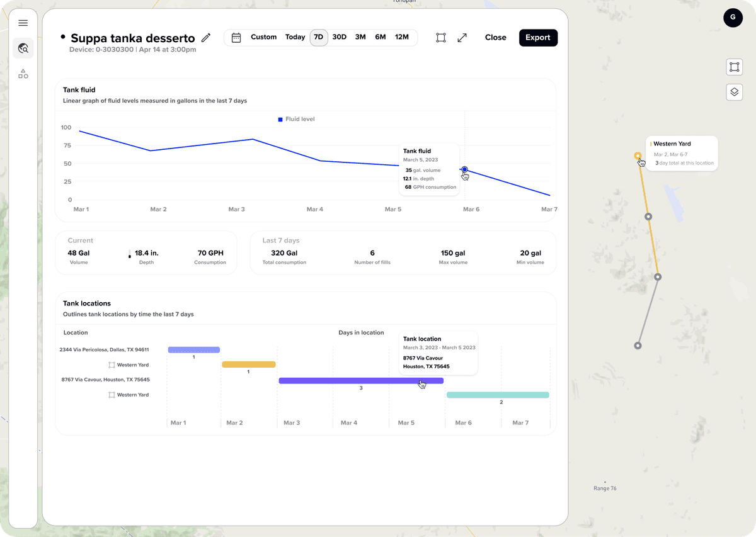
Task: Open the shapes icon in sidebar
Action: click(x=23, y=74)
